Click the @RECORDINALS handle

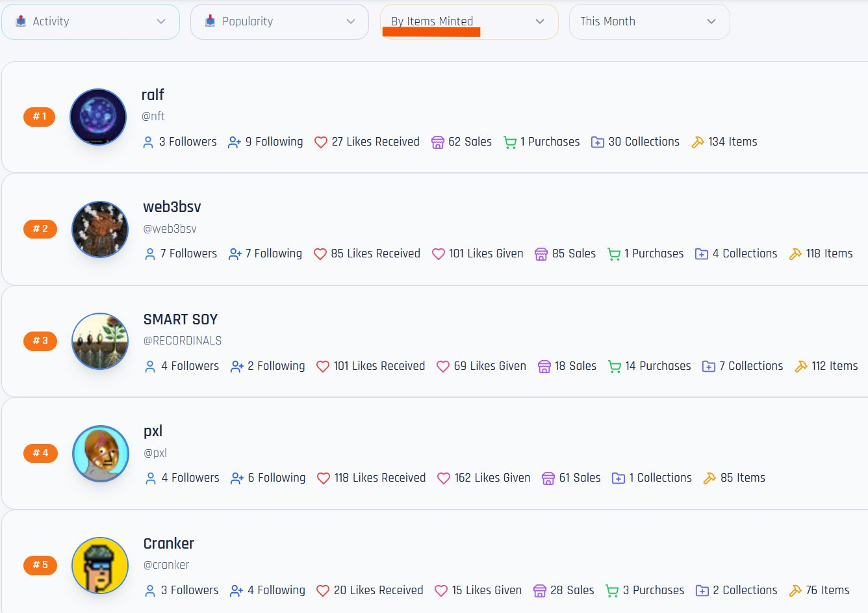(183, 341)
